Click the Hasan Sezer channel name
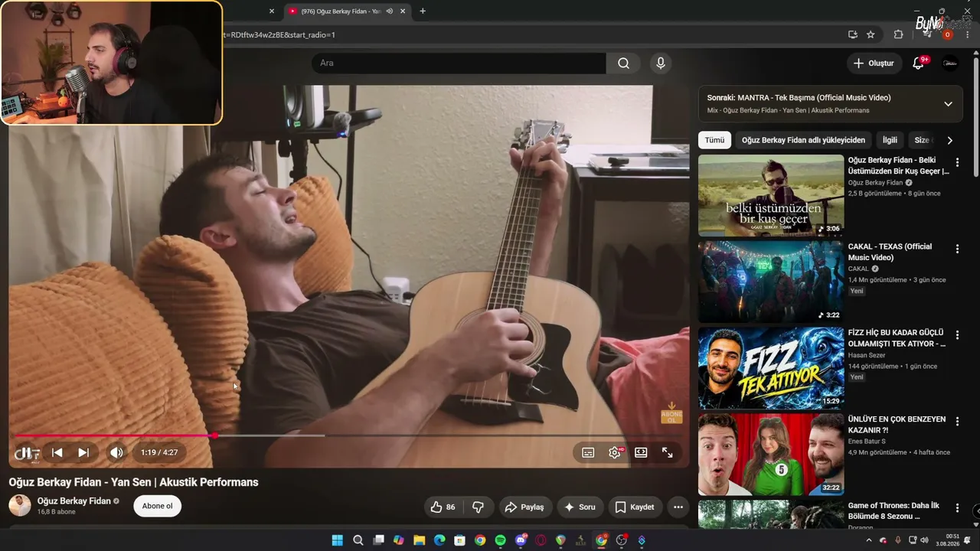The image size is (980, 551). (x=868, y=355)
